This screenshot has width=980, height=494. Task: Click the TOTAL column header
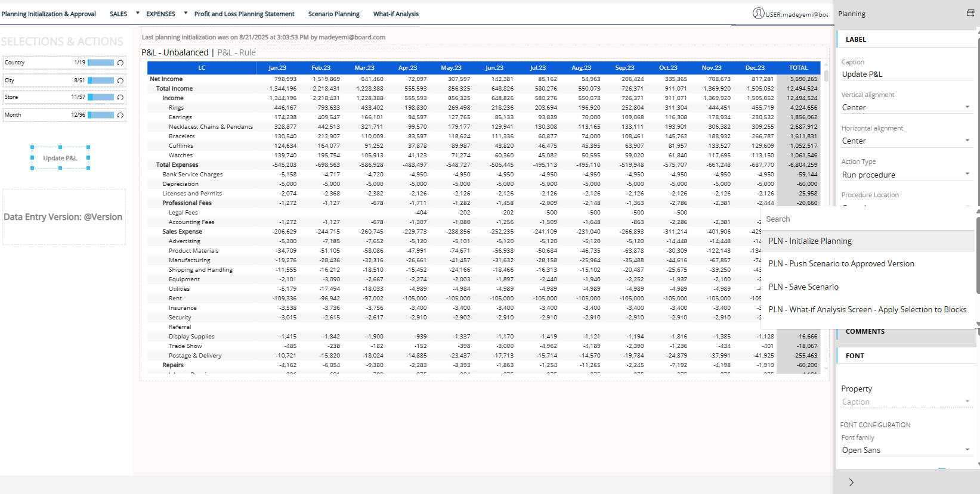click(798, 68)
